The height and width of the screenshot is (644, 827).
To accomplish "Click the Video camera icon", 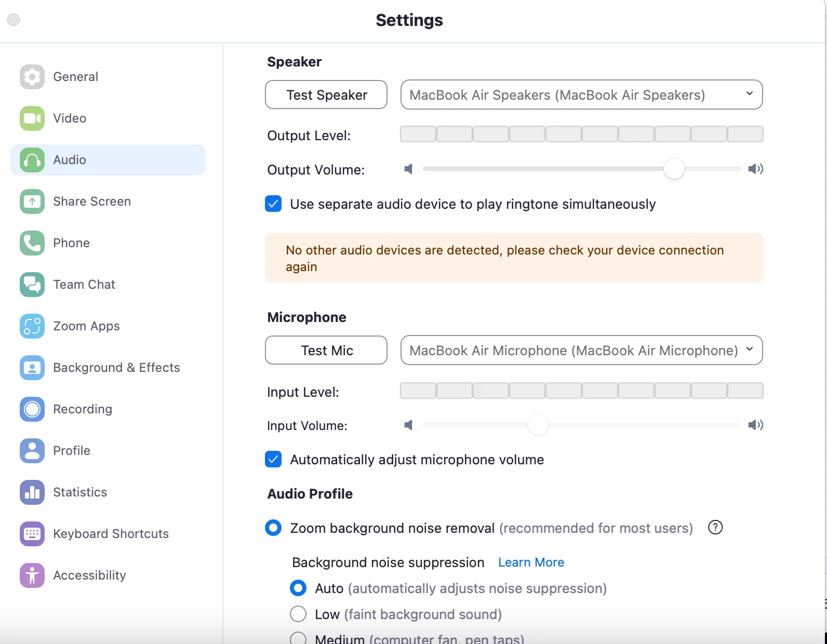I will [32, 118].
